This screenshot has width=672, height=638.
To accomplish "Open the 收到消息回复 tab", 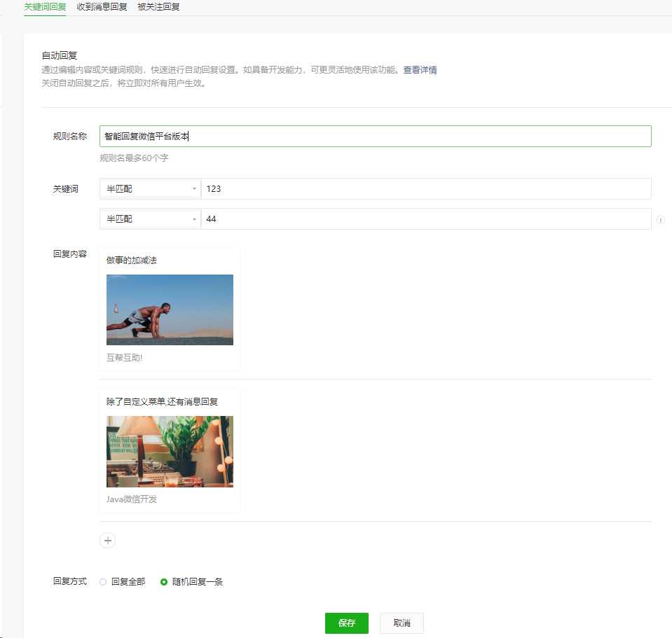I will coord(102,7).
